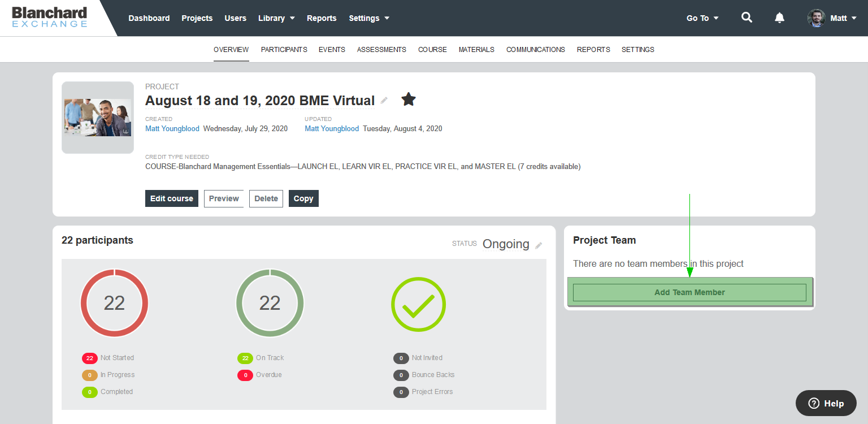Click the Project Errors count badge
The width and height of the screenshot is (868, 424).
(x=401, y=392)
